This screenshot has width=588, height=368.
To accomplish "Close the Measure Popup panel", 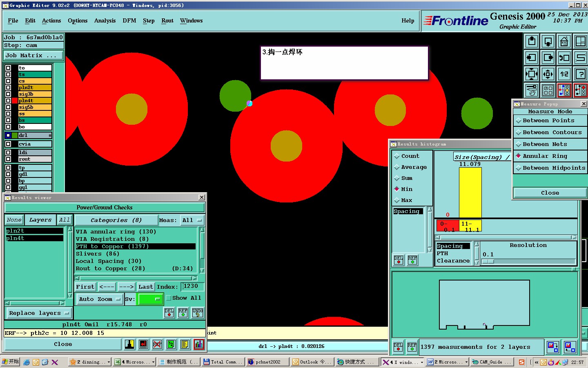I will pyautogui.click(x=550, y=193).
